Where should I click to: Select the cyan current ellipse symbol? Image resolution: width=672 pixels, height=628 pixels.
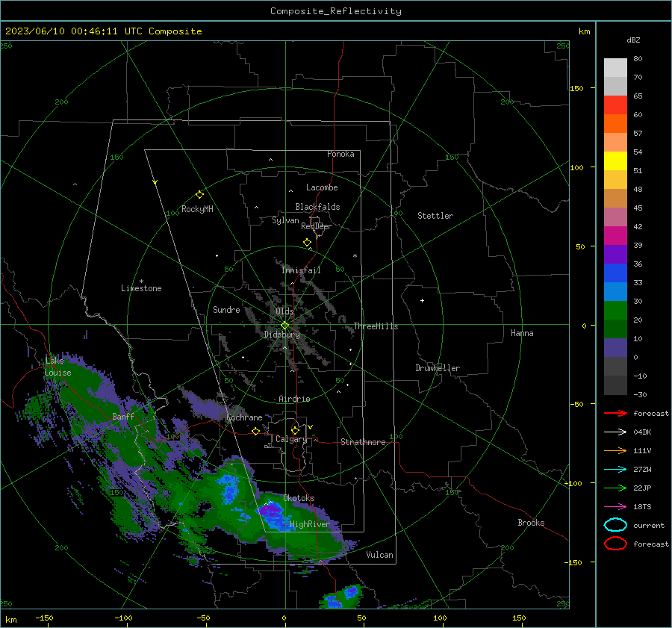point(615,525)
